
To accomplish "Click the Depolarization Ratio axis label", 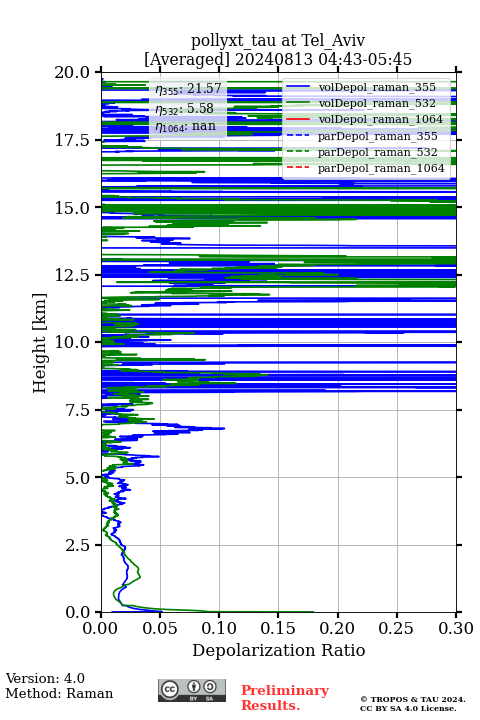I will click(279, 650).
